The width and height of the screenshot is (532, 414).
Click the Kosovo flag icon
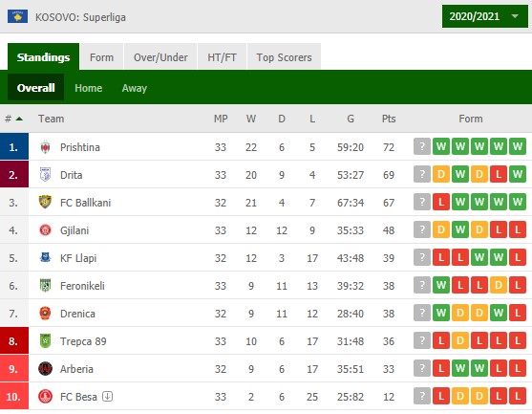click(x=17, y=16)
